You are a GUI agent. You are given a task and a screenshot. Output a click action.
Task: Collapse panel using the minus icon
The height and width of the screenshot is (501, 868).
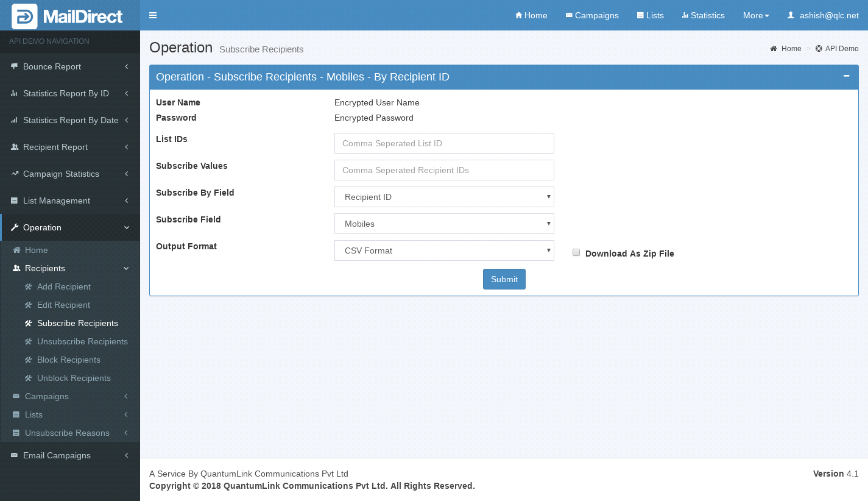[846, 76]
